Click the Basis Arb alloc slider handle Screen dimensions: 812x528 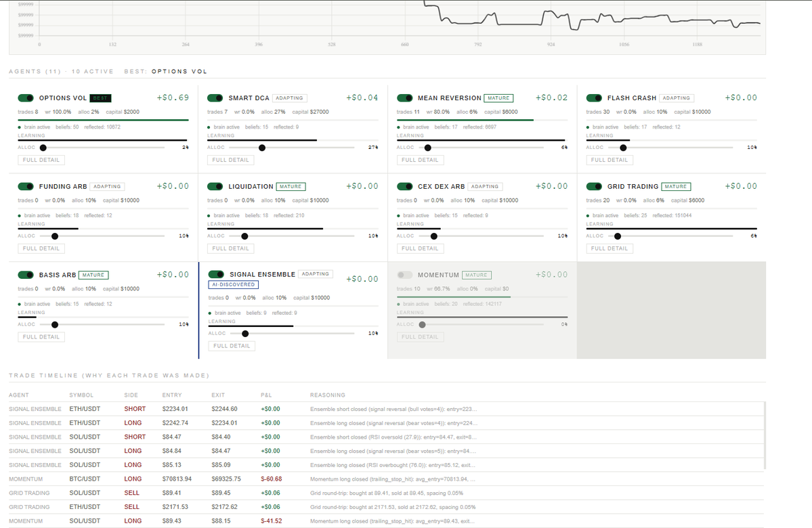[x=55, y=325]
